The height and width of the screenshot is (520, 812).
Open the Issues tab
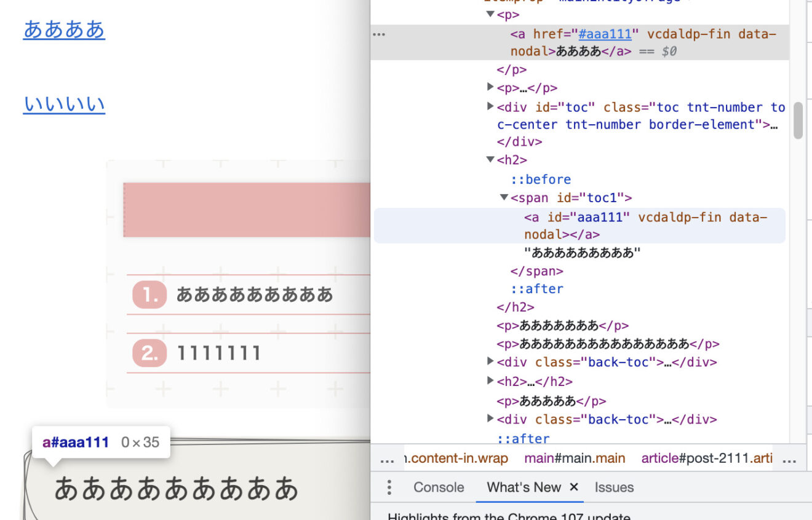point(613,487)
